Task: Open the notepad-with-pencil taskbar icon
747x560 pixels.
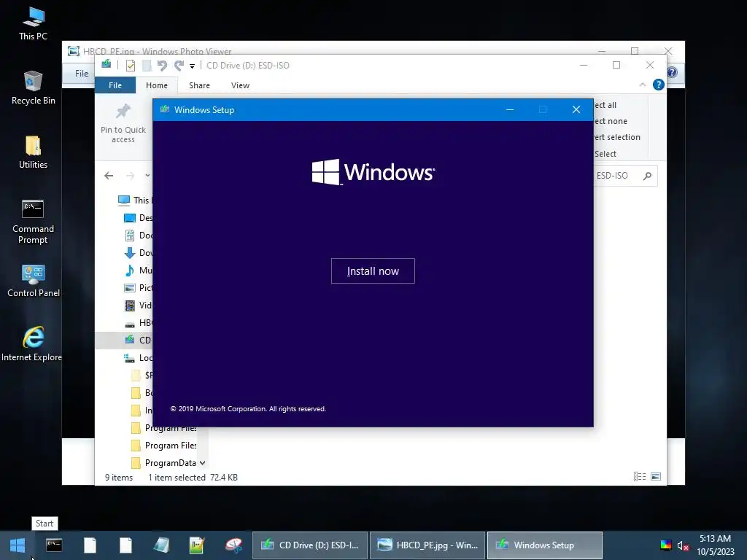Action: pos(197,545)
